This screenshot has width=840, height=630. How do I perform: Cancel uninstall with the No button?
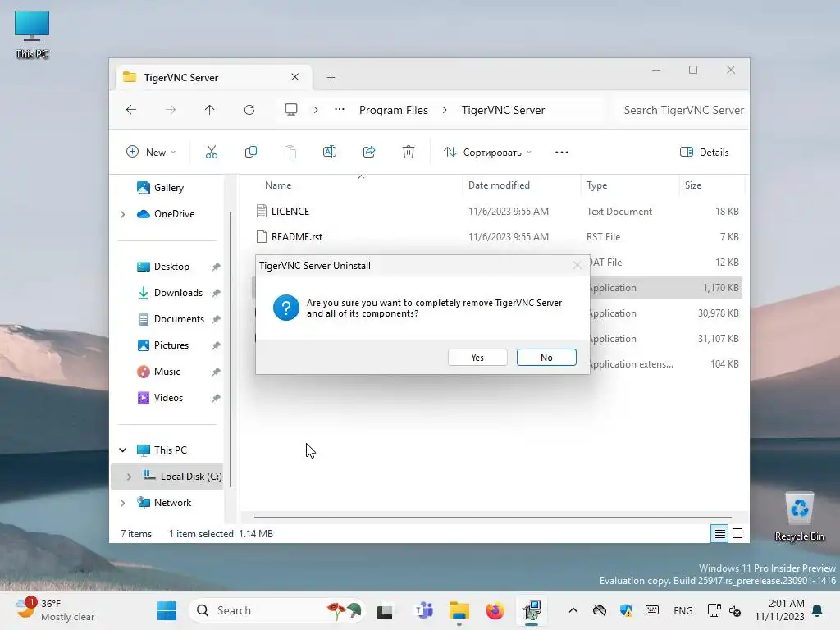click(x=546, y=358)
